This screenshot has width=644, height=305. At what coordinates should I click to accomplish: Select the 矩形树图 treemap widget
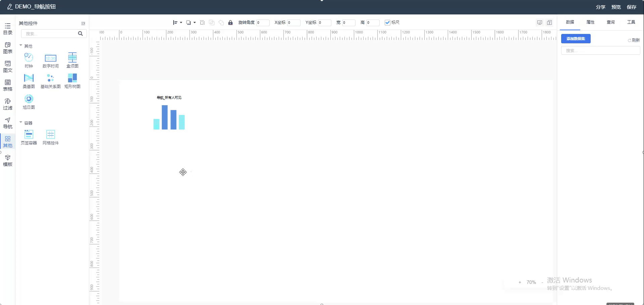click(72, 81)
